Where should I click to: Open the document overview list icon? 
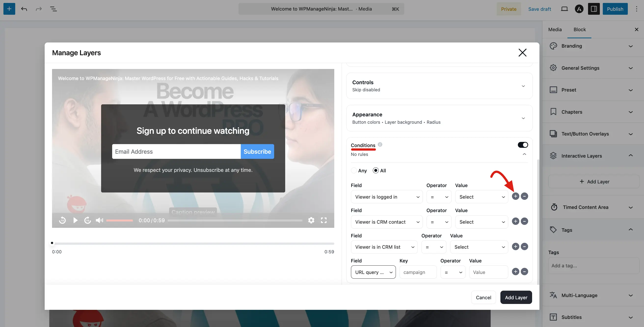54,9
